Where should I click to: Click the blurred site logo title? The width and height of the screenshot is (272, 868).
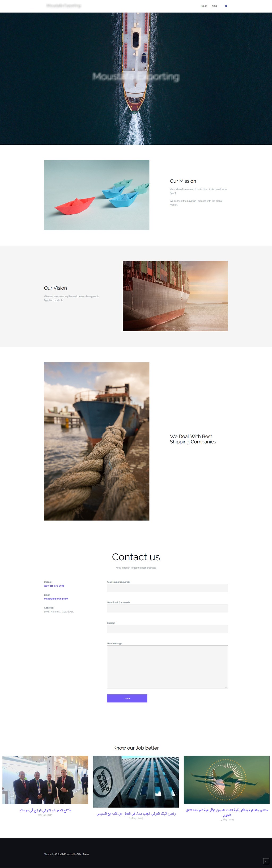tap(64, 6)
